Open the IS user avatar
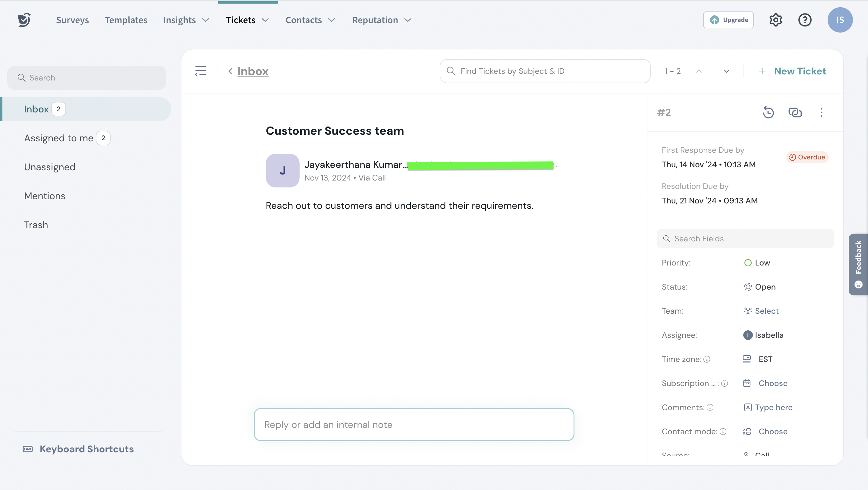868x490 pixels. coord(840,20)
